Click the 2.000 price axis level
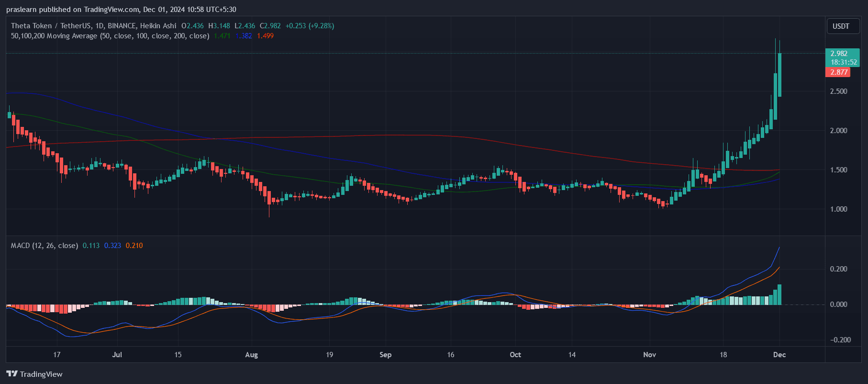 click(839, 131)
